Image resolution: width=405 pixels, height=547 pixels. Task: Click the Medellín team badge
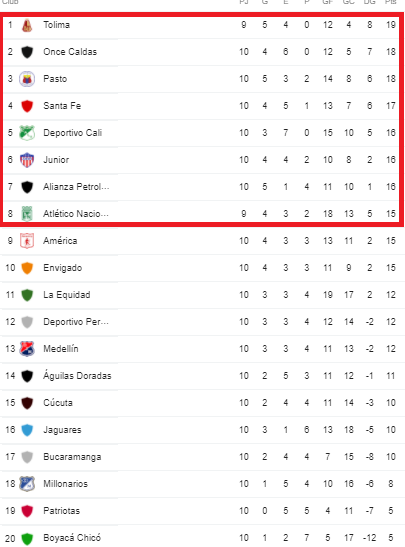coord(27,349)
